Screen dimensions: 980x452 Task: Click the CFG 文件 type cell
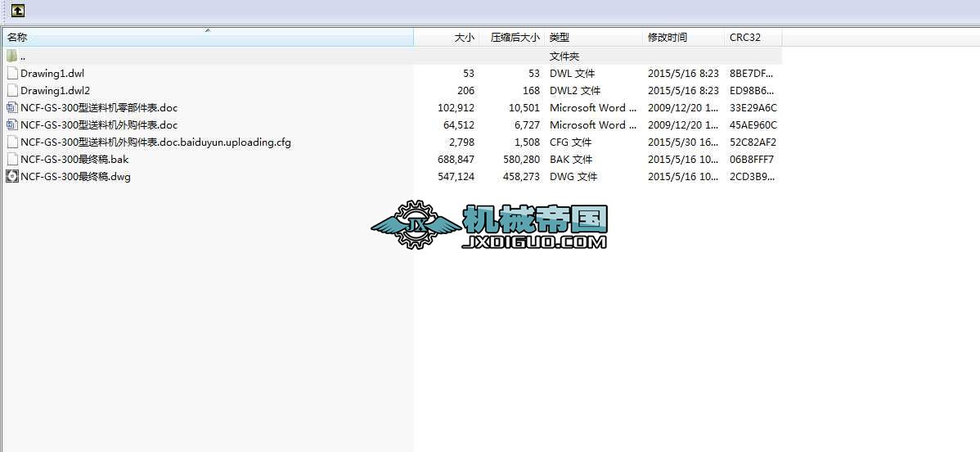click(571, 142)
